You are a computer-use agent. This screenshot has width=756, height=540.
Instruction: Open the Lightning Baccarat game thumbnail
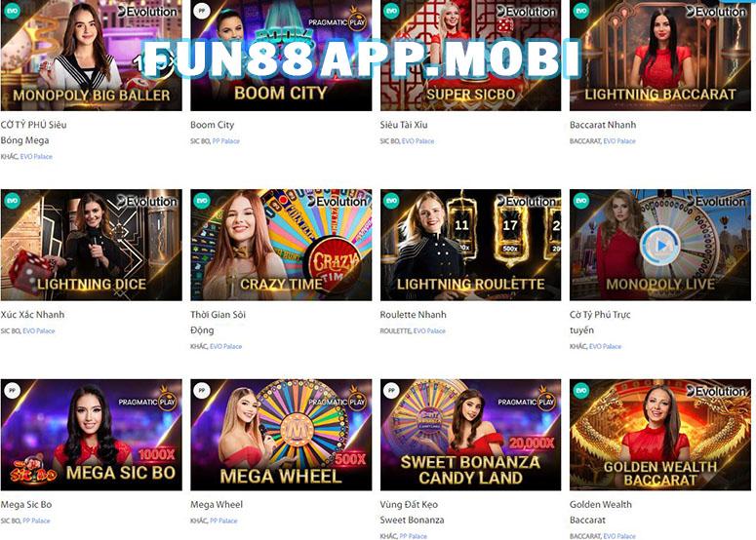pyautogui.click(x=660, y=56)
